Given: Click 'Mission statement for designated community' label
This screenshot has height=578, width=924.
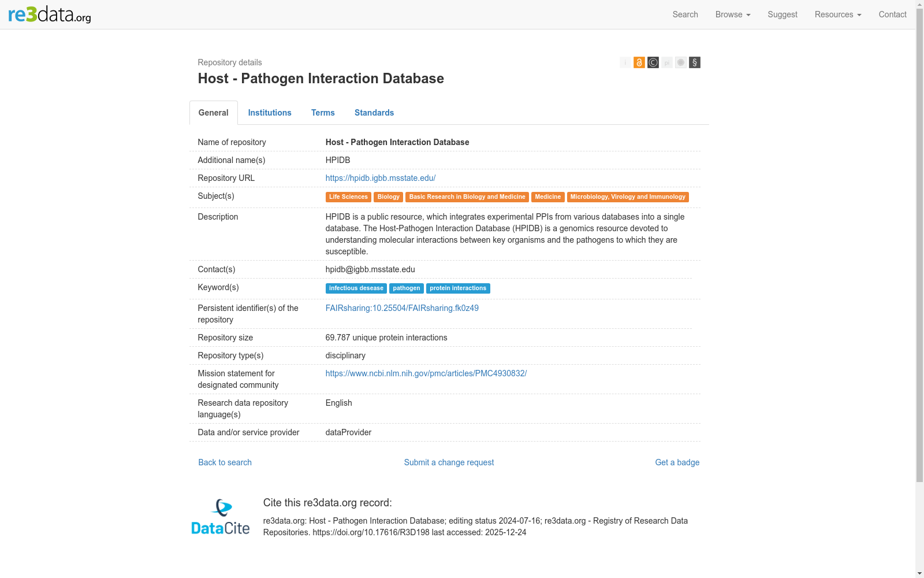Looking at the screenshot, I should click(x=238, y=379).
